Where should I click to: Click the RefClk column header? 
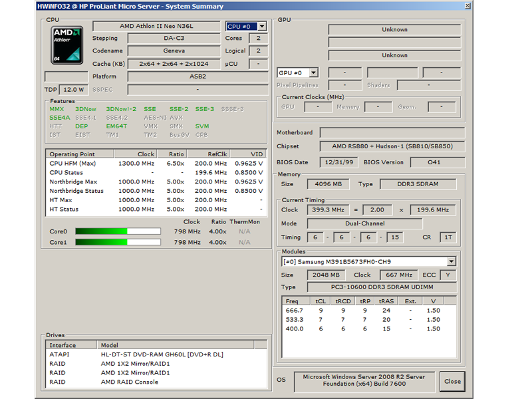209,154
